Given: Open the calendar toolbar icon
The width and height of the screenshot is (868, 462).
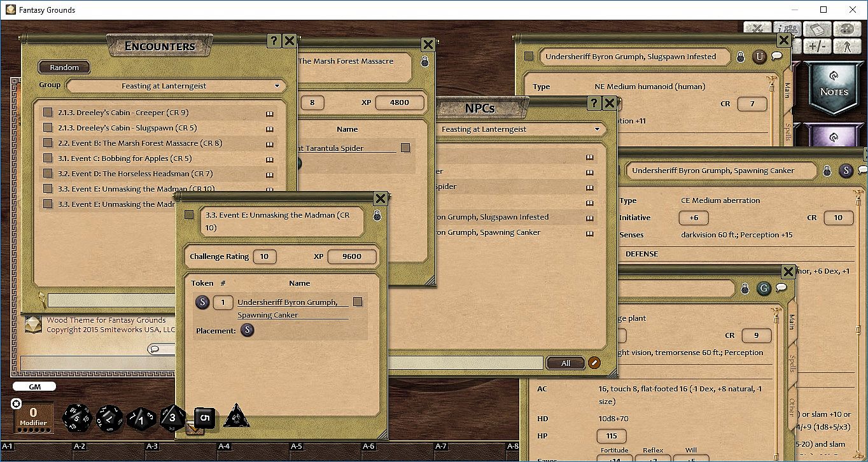Looking at the screenshot, I should [818, 29].
